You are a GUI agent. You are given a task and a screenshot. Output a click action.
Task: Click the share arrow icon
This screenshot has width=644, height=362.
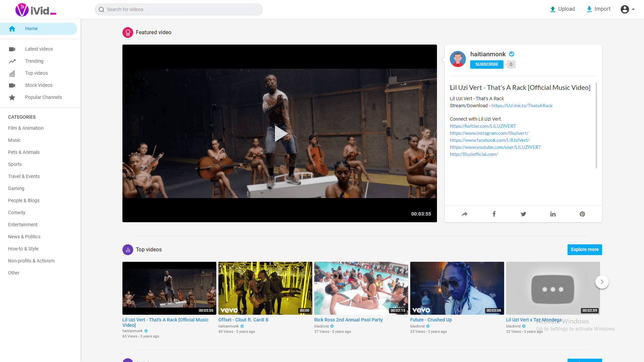464,214
